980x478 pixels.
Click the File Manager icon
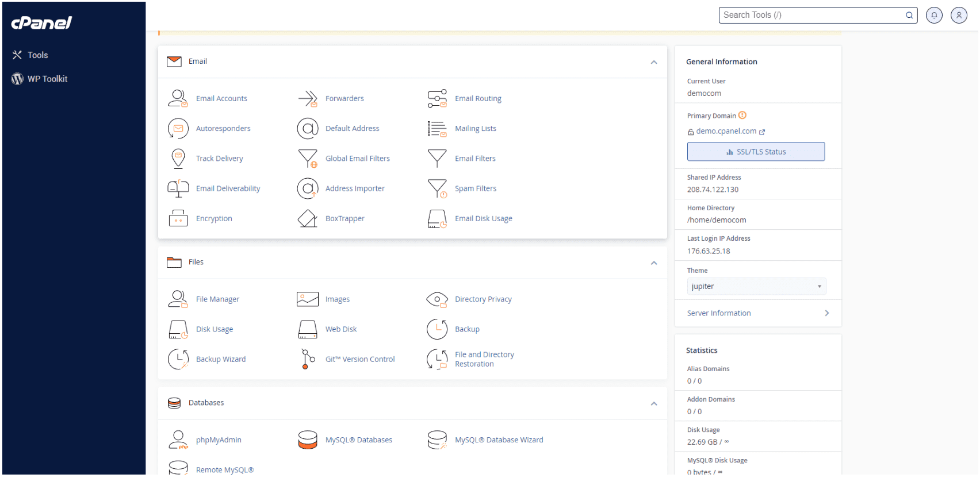coord(178,299)
